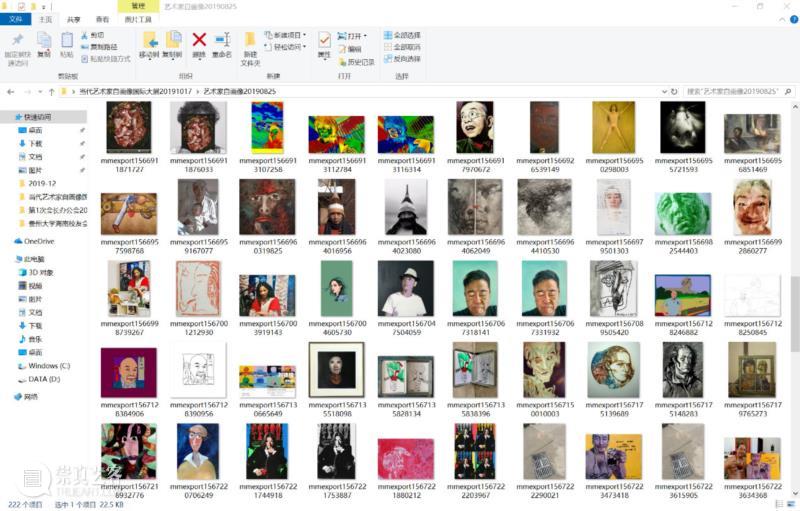Click quick access toolbar properties checkmark icon
Screen dimensions: 800x511
tap(21, 6)
